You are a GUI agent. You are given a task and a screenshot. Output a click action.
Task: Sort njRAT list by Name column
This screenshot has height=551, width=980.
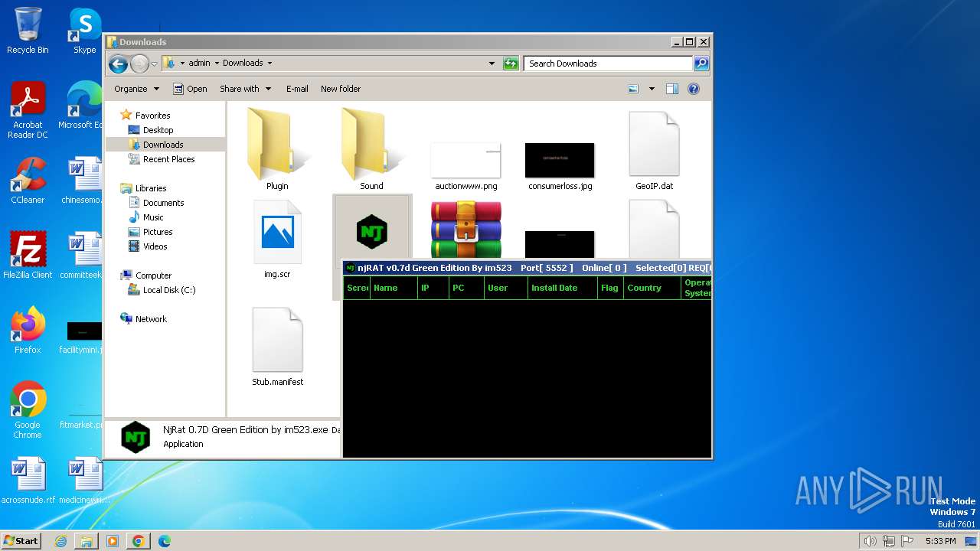tap(394, 288)
